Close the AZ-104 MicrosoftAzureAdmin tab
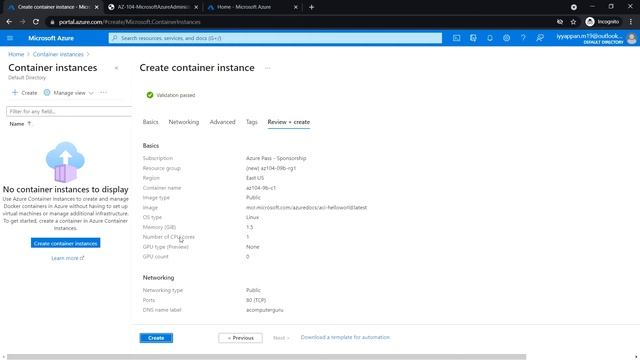The height and width of the screenshot is (360, 640). pos(196,7)
